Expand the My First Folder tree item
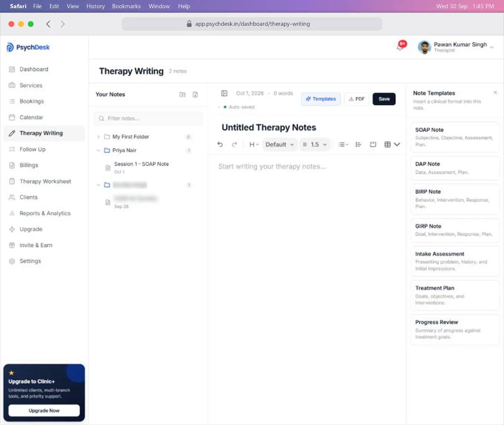The image size is (504, 425). tap(98, 137)
